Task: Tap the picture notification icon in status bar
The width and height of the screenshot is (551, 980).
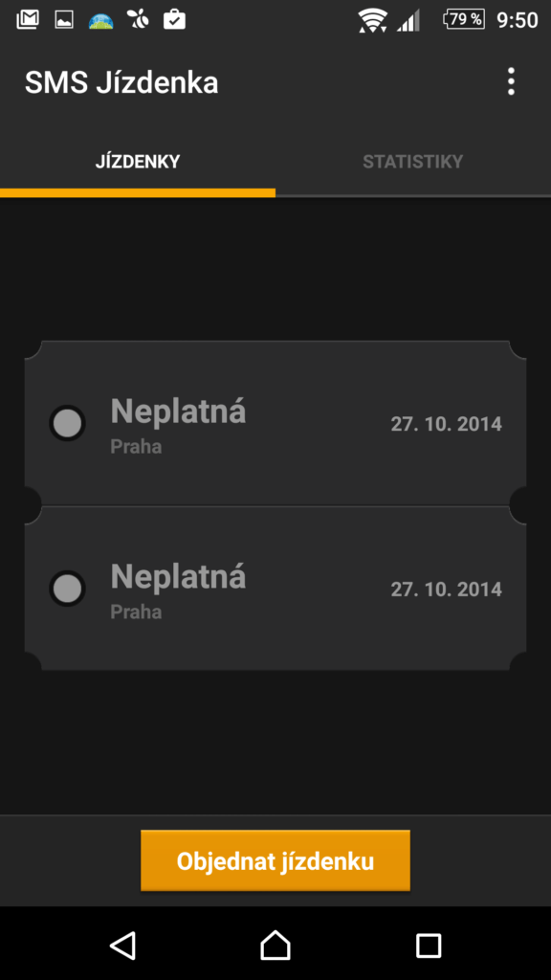Action: click(x=64, y=20)
